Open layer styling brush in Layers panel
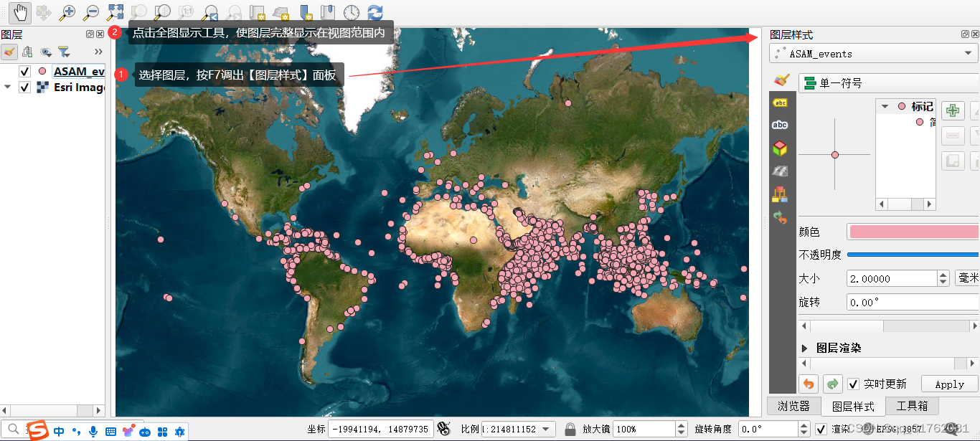The image size is (980, 441). pyautogui.click(x=9, y=52)
